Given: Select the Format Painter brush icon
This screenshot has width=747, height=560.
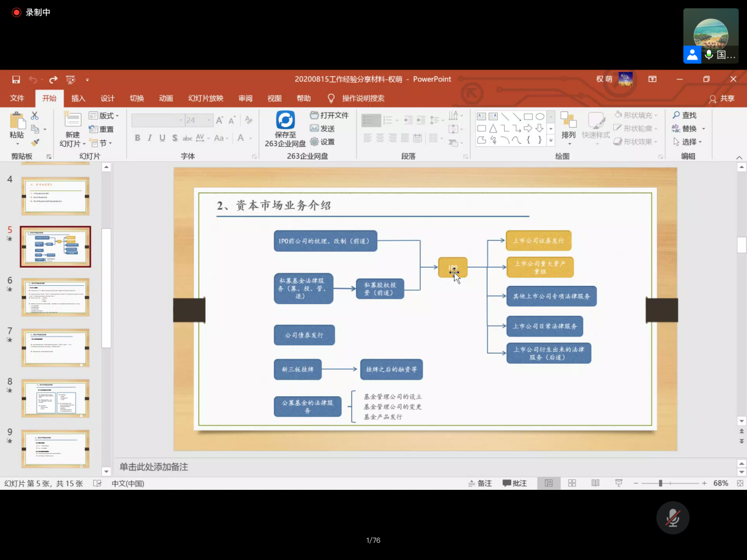Looking at the screenshot, I should pos(35,142).
